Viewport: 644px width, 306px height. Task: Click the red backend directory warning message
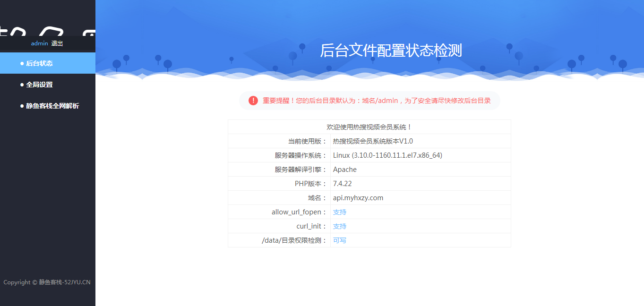tap(376, 101)
